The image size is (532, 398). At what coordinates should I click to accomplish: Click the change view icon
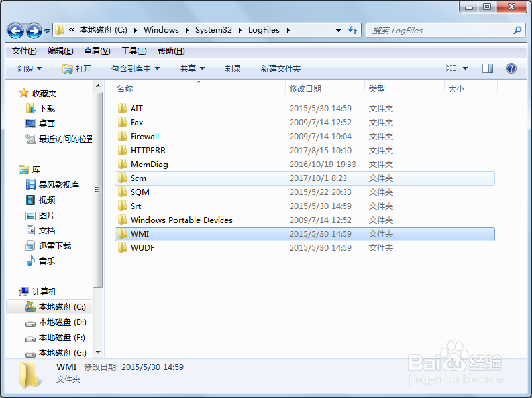(x=451, y=68)
